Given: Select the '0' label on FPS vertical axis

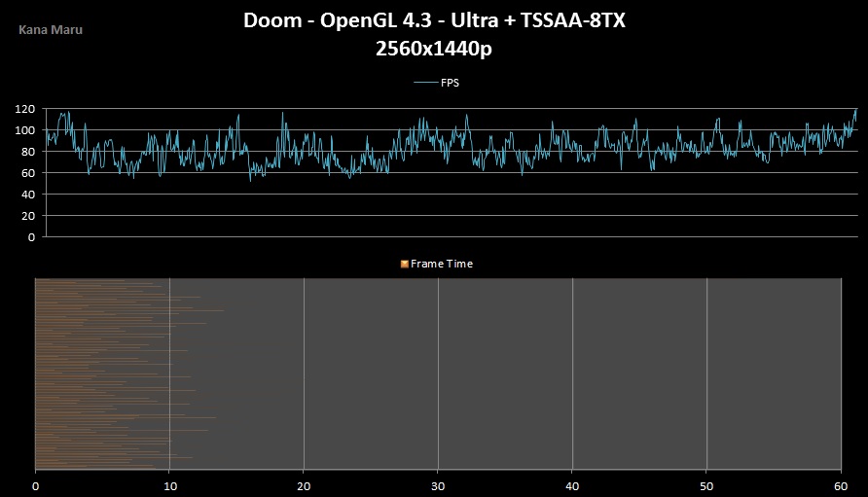Looking at the screenshot, I should (x=31, y=237).
